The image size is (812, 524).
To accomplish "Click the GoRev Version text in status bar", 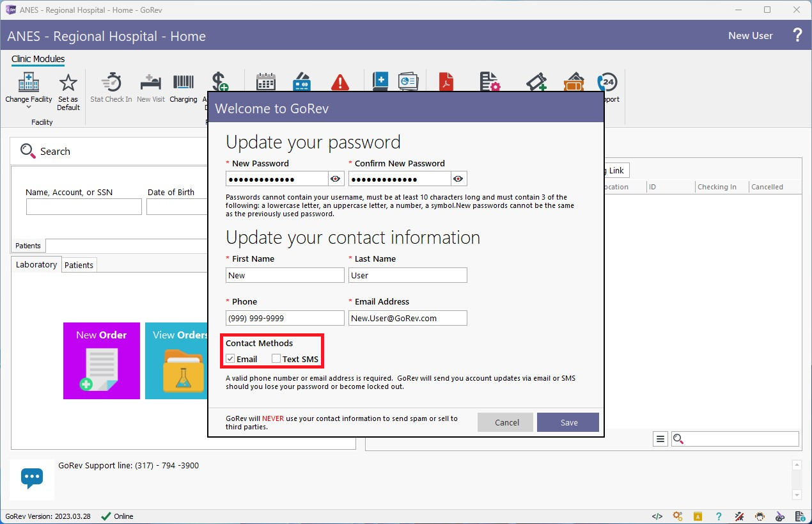I will pyautogui.click(x=49, y=516).
